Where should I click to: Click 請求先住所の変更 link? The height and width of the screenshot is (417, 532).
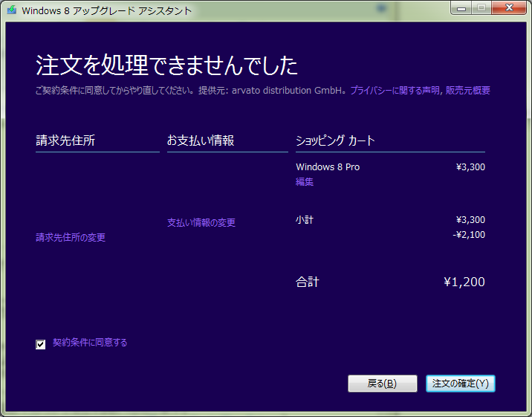[71, 237]
